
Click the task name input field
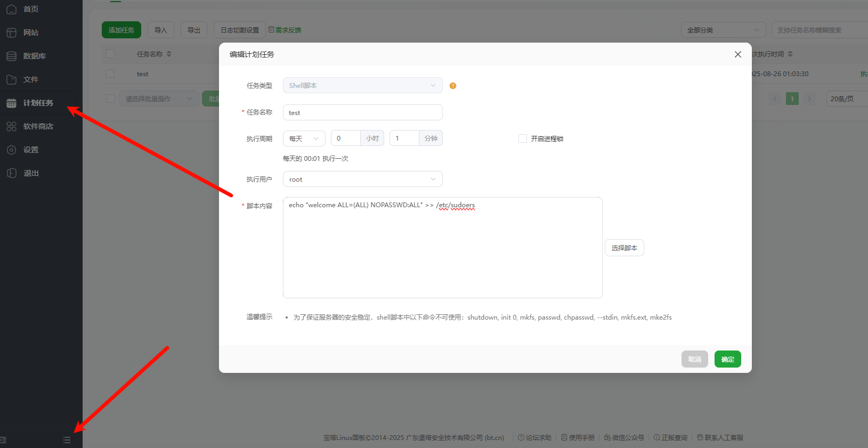[362, 112]
